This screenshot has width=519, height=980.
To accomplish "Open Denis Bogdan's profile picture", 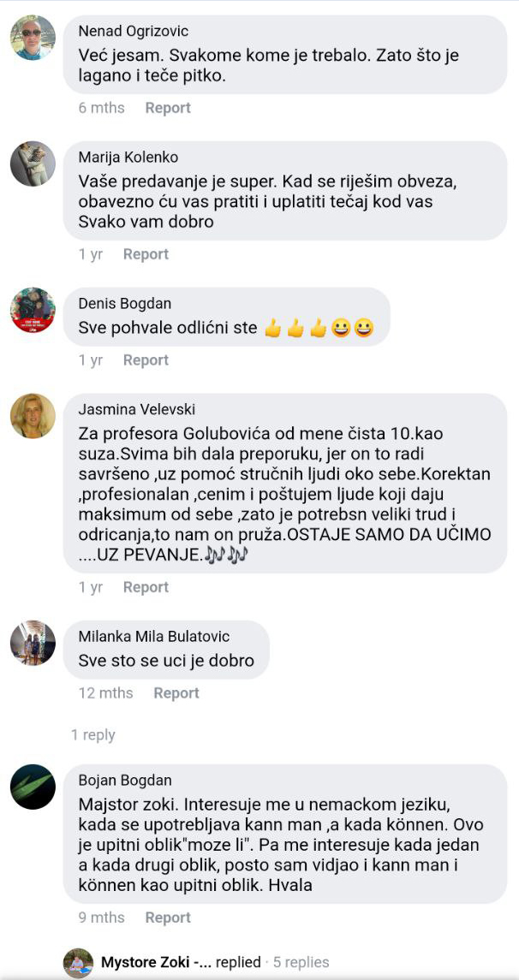I will 33,310.
